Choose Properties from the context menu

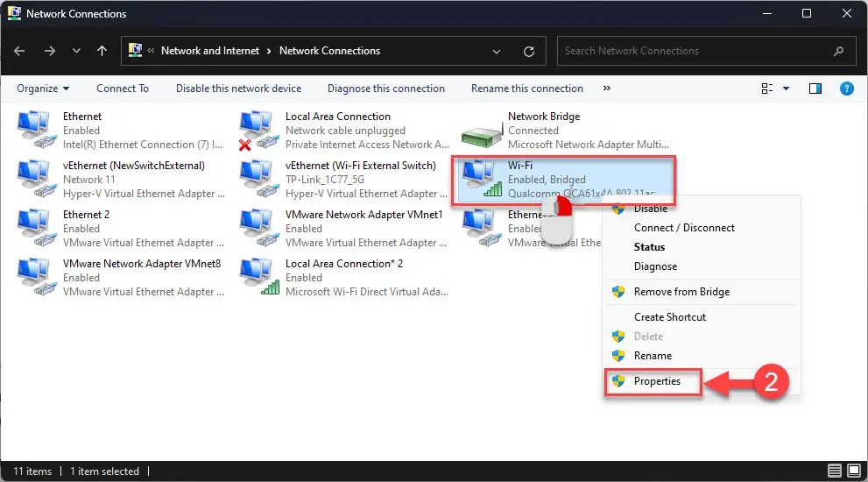pyautogui.click(x=656, y=382)
